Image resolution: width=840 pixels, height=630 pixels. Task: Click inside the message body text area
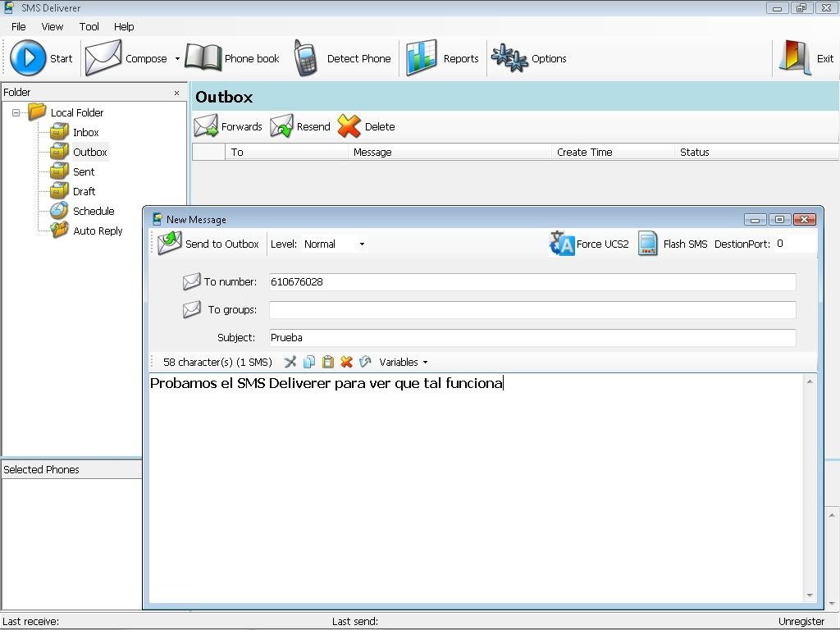(476, 487)
